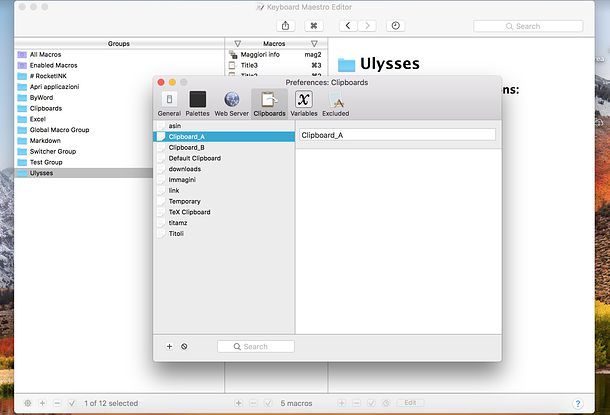Screen dimensions: 610x415
Task: Click the left sort triangle in Macros header
Action: [237, 44]
